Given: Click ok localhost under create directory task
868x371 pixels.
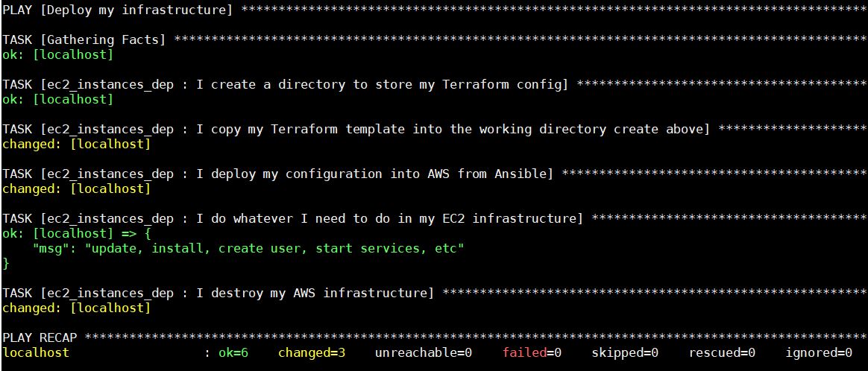Looking at the screenshot, I should pyautogui.click(x=57, y=100).
